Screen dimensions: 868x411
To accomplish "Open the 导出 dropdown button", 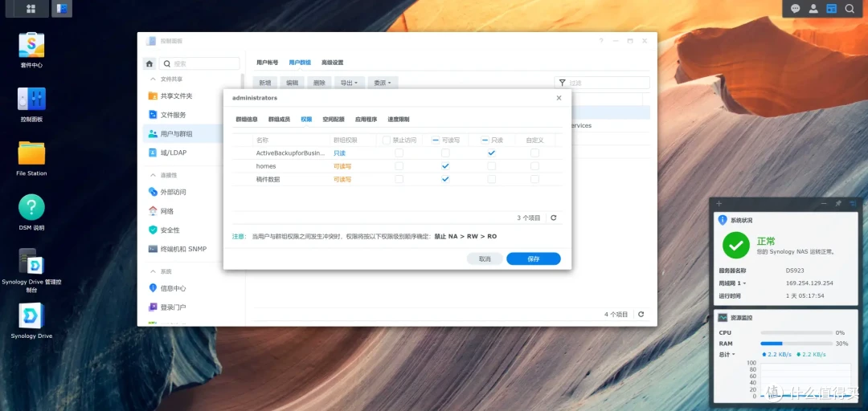I will 350,83.
